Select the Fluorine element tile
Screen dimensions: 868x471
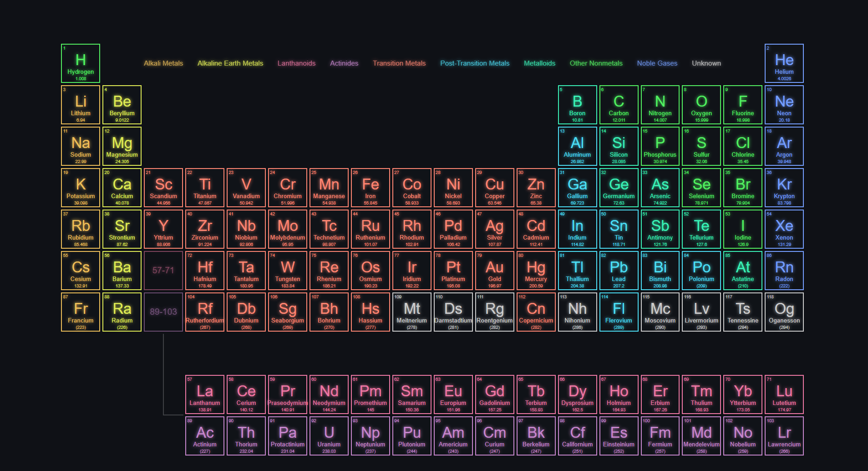[743, 105]
